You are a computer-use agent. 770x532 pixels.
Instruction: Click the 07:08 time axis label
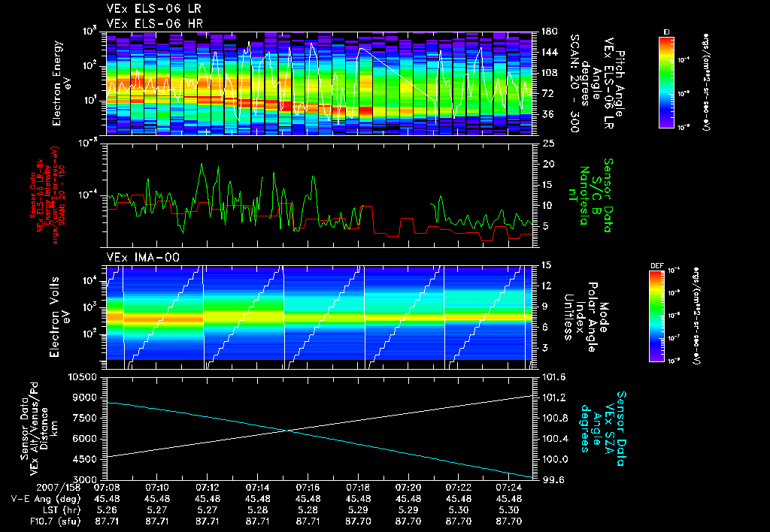107,488
